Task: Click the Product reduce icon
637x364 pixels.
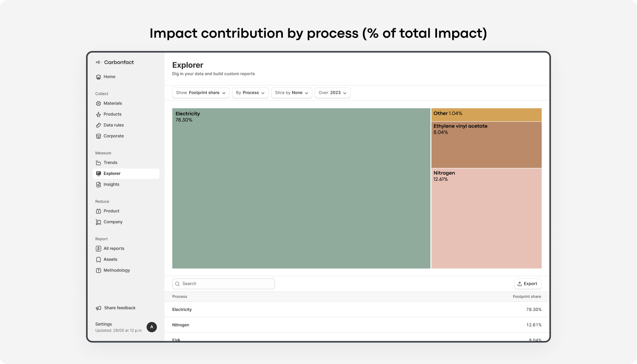Action: 98,211
